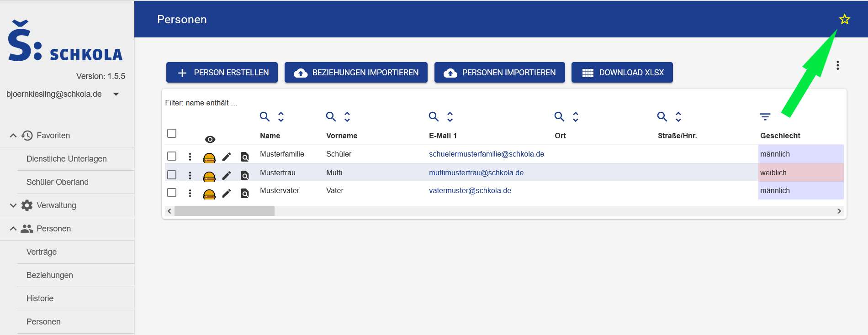Click the männlich cell for Musterfamilie
868x335 pixels.
coord(801,154)
